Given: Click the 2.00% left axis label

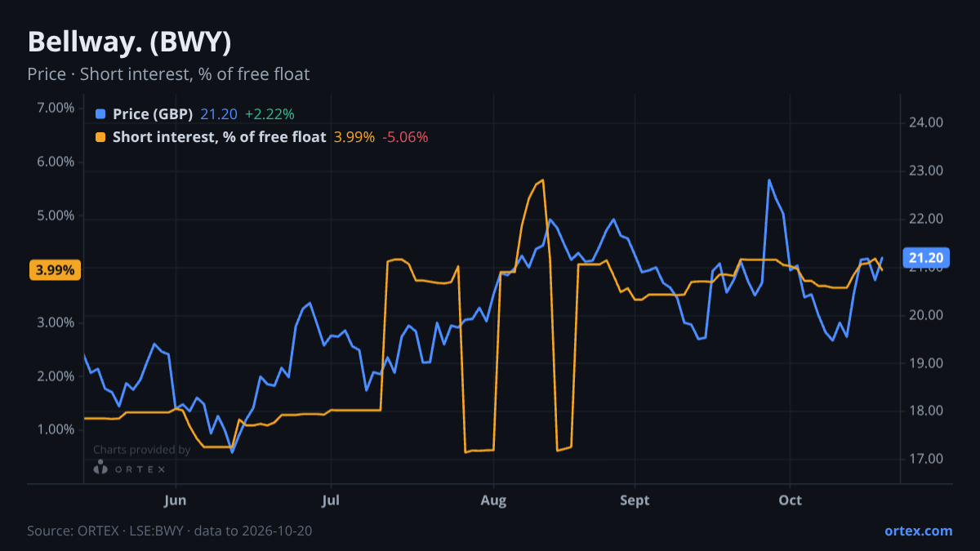Looking at the screenshot, I should coord(56,376).
